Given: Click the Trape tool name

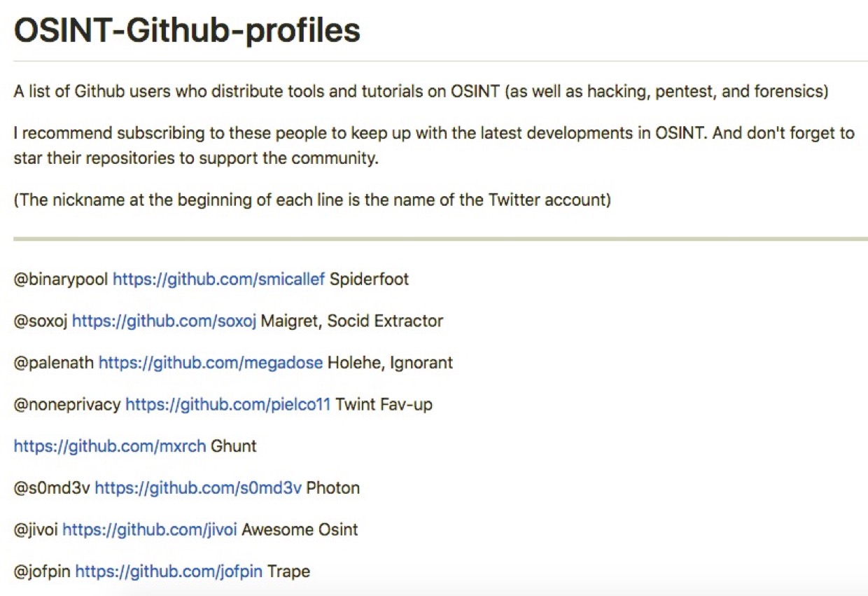Looking at the screenshot, I should coord(288,571).
